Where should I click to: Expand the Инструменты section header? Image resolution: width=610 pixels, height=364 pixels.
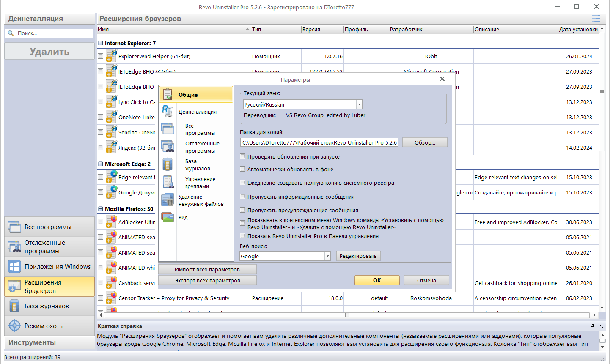[49, 342]
